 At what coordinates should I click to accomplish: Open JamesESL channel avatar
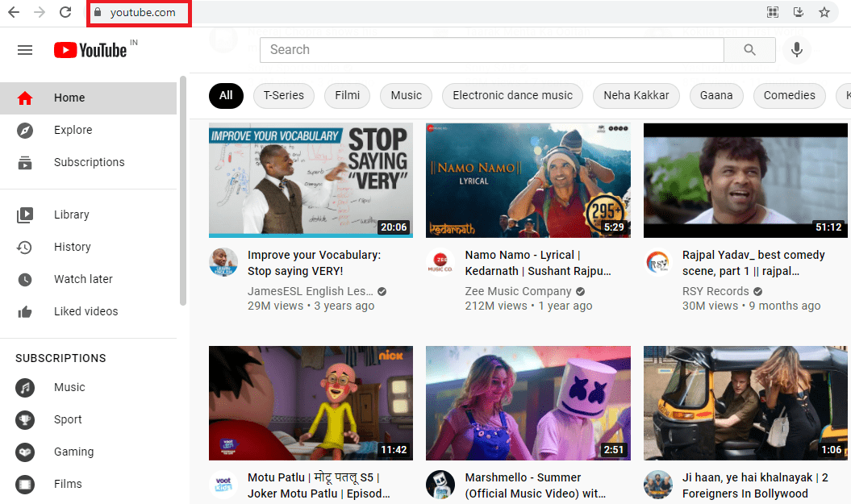point(223,263)
